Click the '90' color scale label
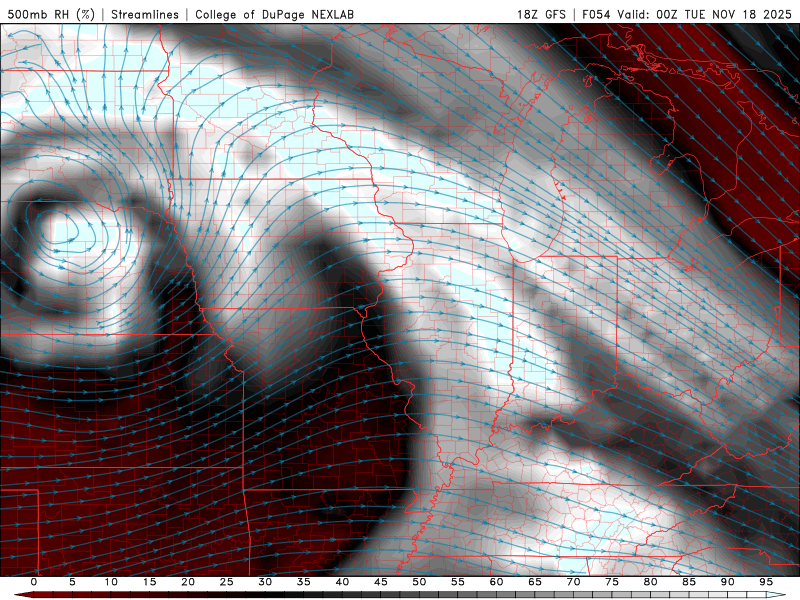Screen dimensions: 800x600 pos(727,582)
